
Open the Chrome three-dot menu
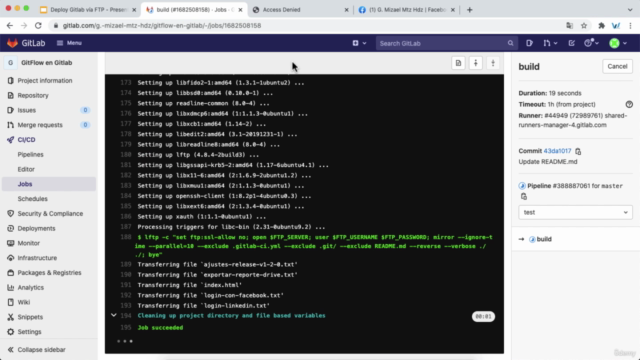pos(631,26)
